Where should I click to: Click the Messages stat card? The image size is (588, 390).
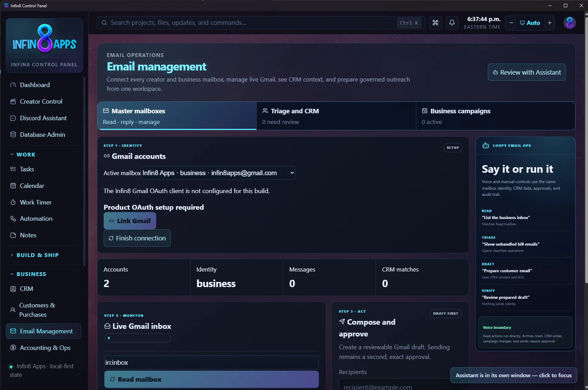(x=329, y=277)
